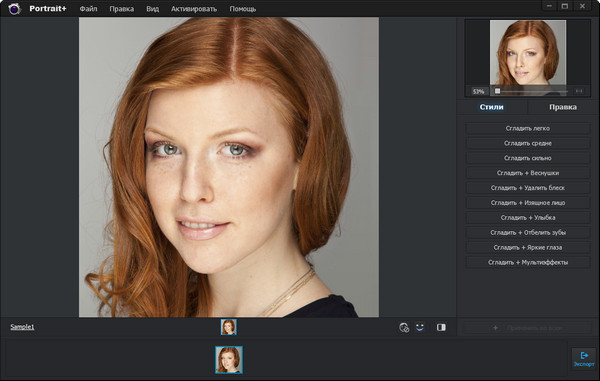
Task: Apply the Сгладить + Улыбка style
Action: coord(528,218)
